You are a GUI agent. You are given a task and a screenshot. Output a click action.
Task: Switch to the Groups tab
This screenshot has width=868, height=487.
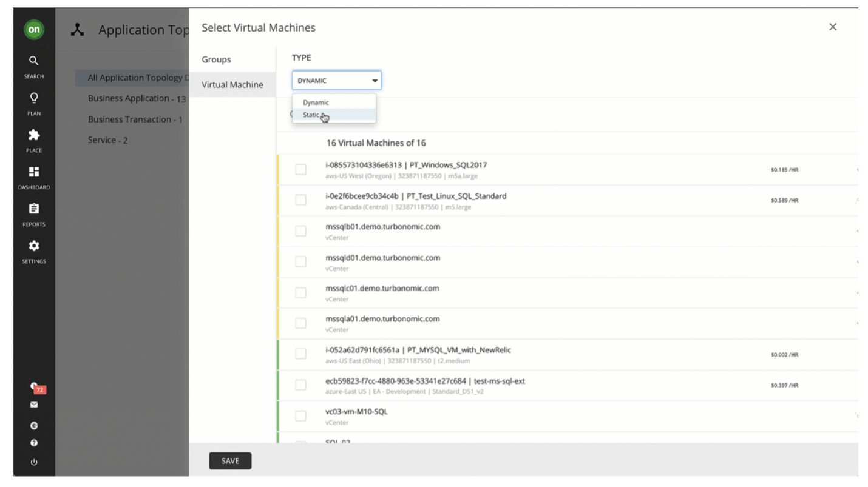click(217, 59)
